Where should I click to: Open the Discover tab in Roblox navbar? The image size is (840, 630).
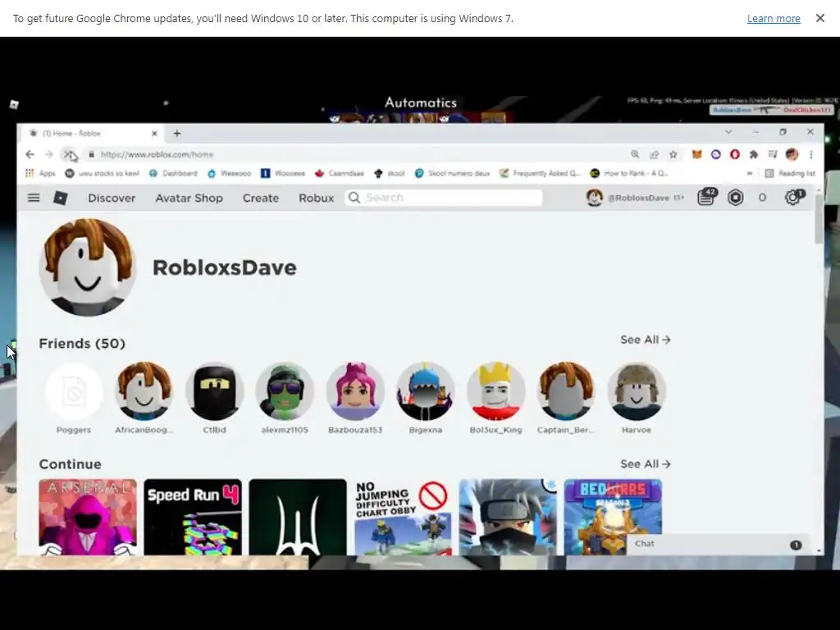click(x=112, y=198)
